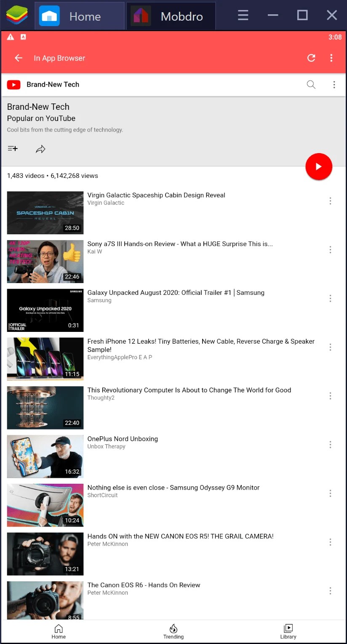This screenshot has width=347, height=644.
Task: Open OnePlus Nord Unboxing title
Action: tap(123, 439)
